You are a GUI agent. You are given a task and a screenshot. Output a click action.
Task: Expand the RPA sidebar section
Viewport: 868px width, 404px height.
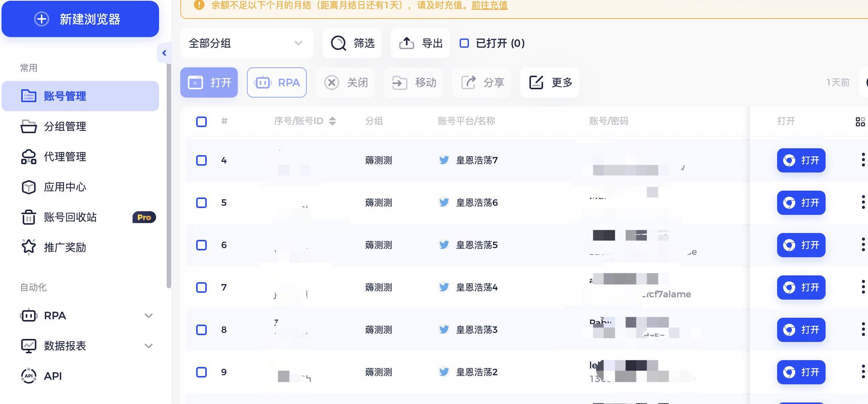[148, 315]
